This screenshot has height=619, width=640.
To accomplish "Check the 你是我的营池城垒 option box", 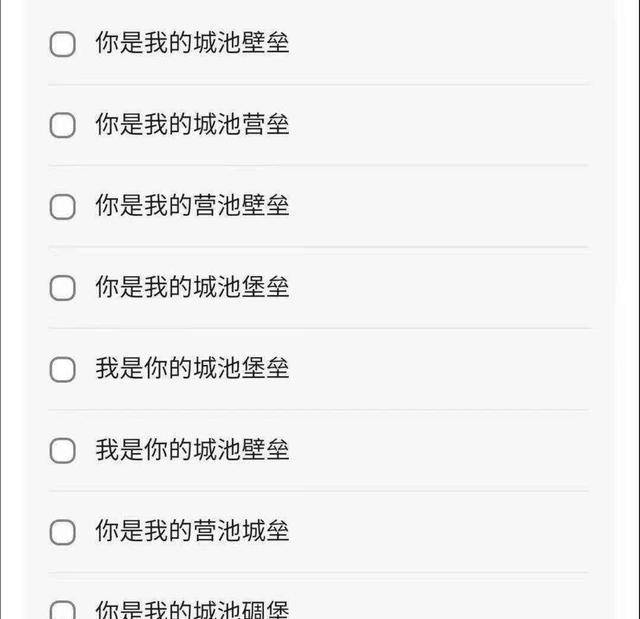I will coord(63,532).
